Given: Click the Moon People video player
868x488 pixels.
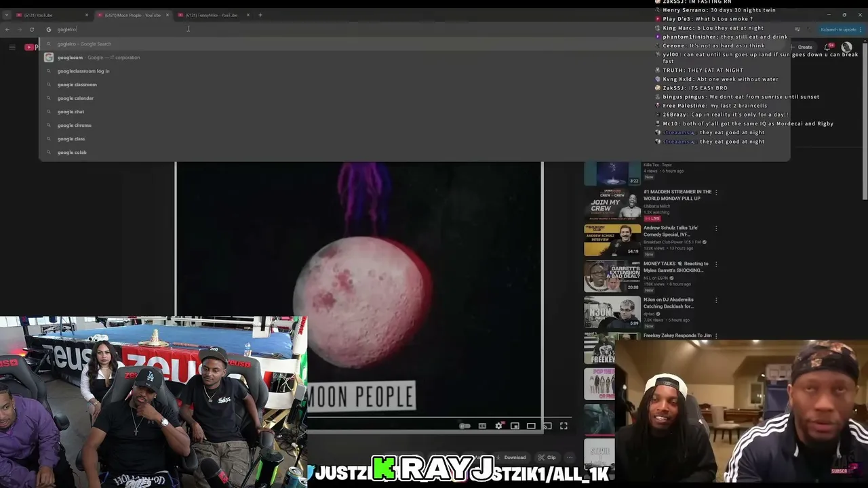Looking at the screenshot, I should tap(359, 297).
